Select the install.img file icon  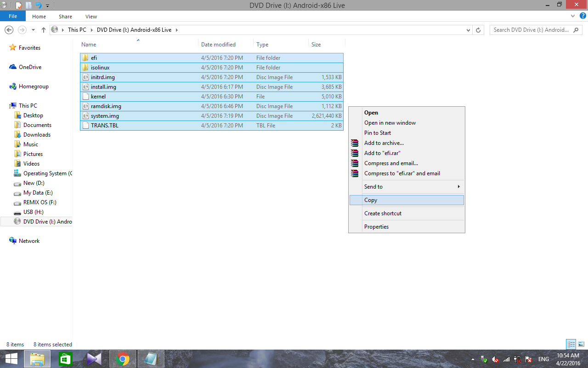click(85, 87)
